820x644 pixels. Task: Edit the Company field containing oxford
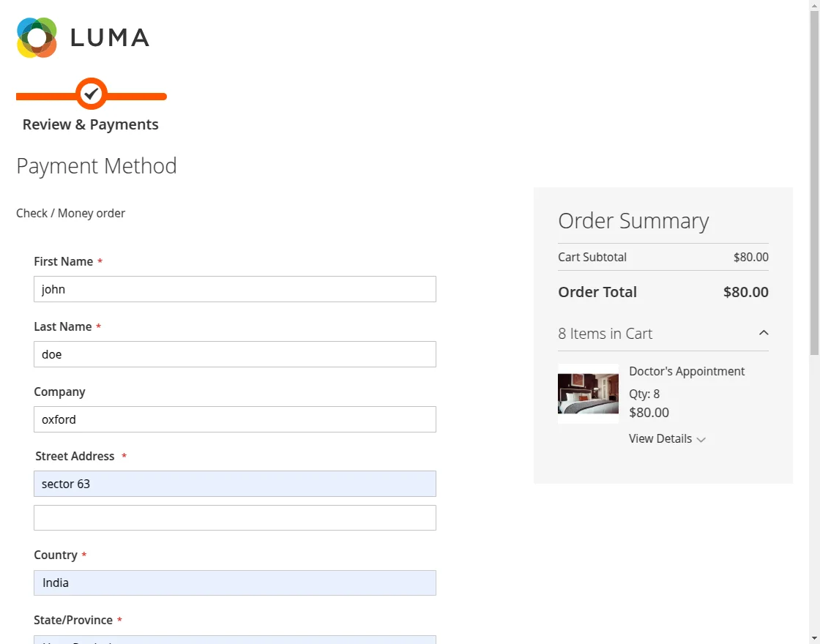234,419
